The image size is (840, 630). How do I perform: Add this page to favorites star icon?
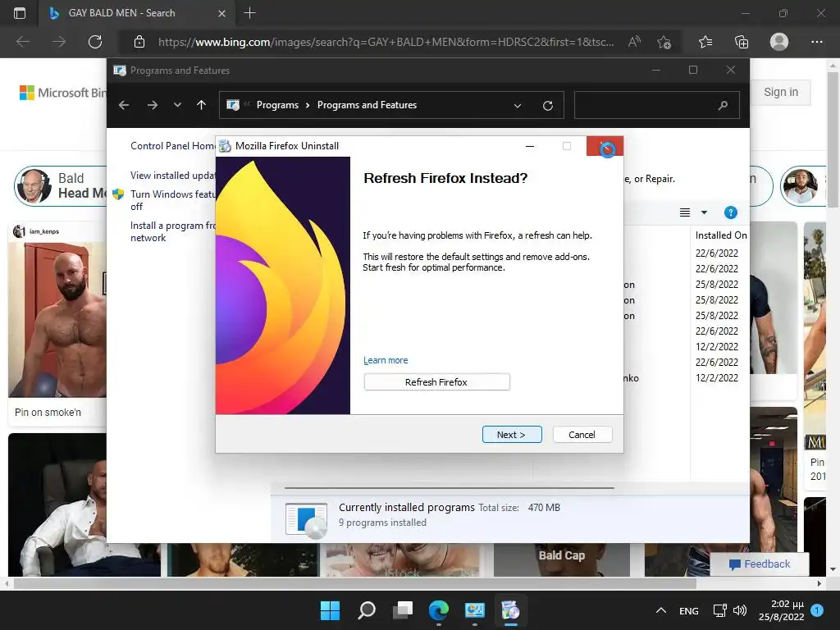[x=664, y=42]
